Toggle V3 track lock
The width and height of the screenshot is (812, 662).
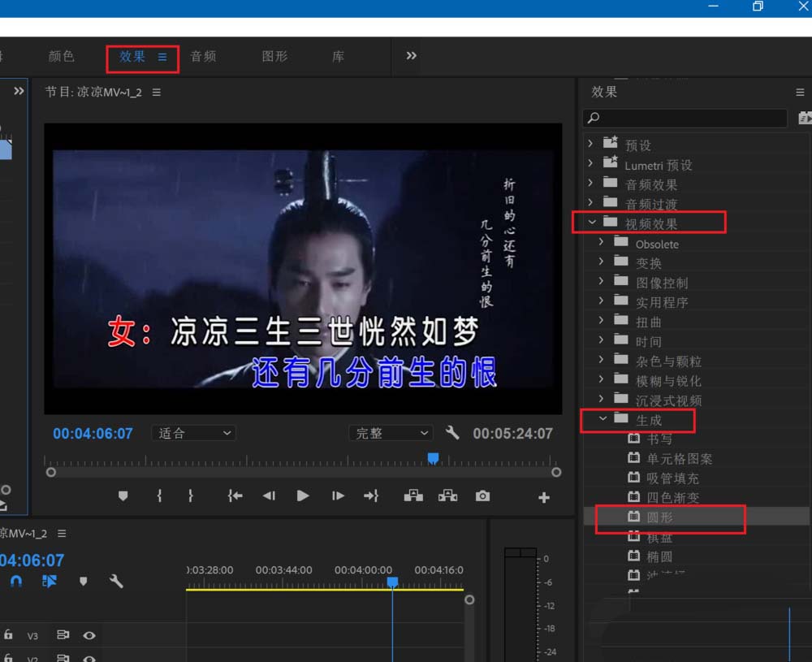(8, 634)
